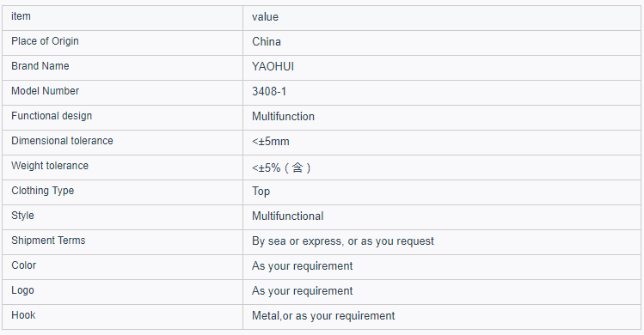Select the 'Dimensional tolerance' label
This screenshot has height=335, width=644.
coord(62,141)
